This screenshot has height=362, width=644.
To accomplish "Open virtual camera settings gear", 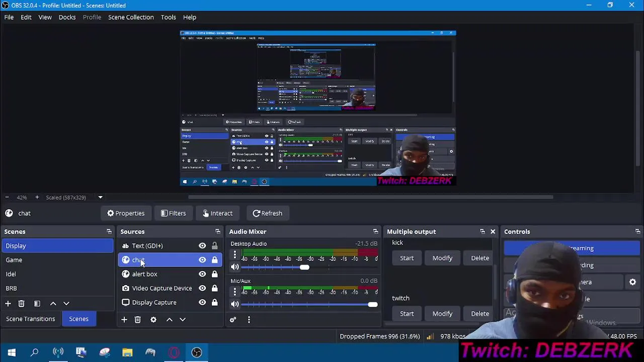I will coord(632,282).
